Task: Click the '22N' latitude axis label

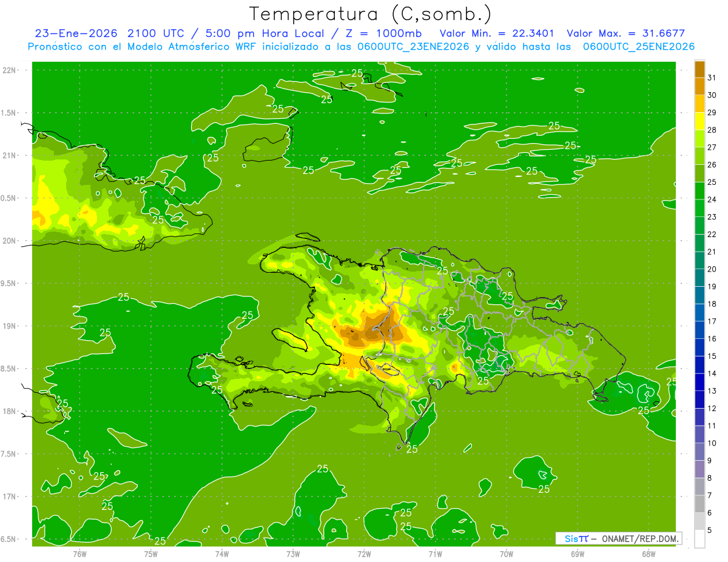Action: click(x=10, y=70)
